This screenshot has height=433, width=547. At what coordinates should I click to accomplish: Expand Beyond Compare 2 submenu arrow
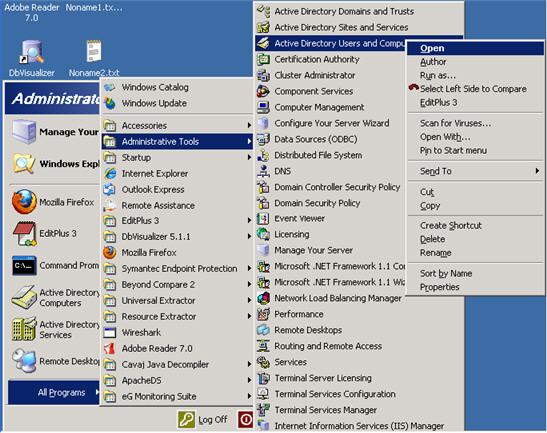coord(249,284)
